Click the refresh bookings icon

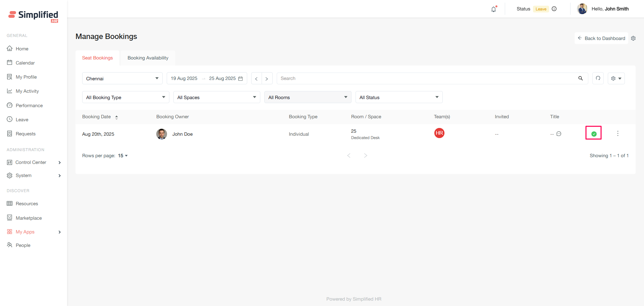(598, 78)
